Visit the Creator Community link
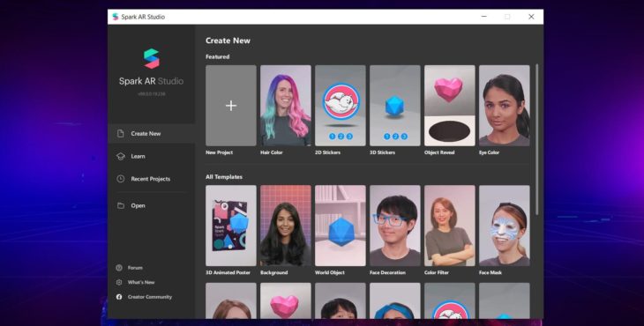644x326 pixels. 149,297
